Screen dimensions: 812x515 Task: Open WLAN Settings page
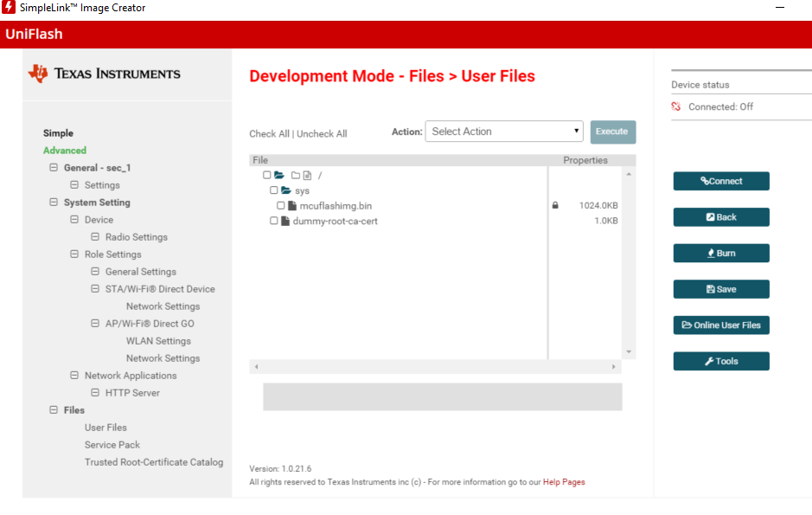point(158,341)
